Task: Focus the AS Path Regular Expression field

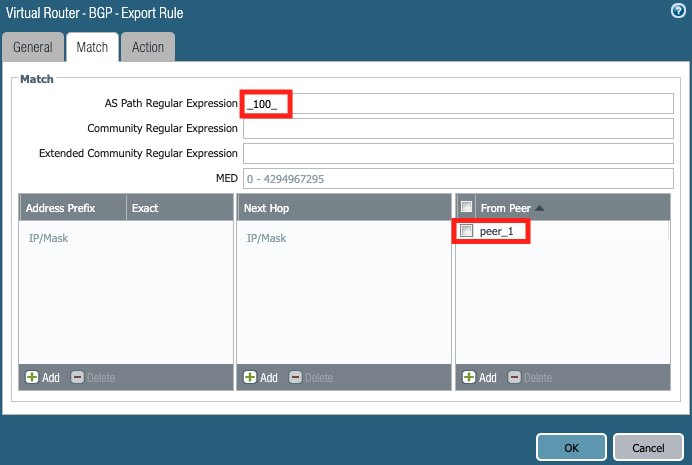Action: 458,104
